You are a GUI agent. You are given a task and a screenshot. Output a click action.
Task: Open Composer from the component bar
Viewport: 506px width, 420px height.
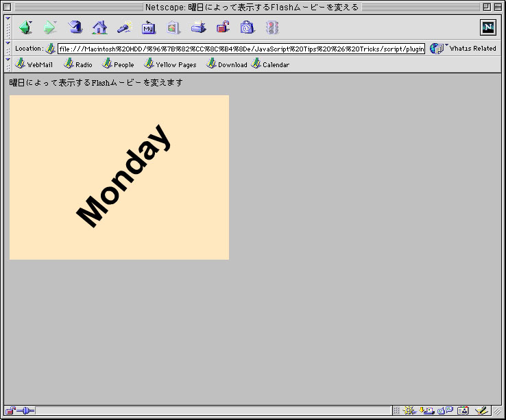click(481, 410)
